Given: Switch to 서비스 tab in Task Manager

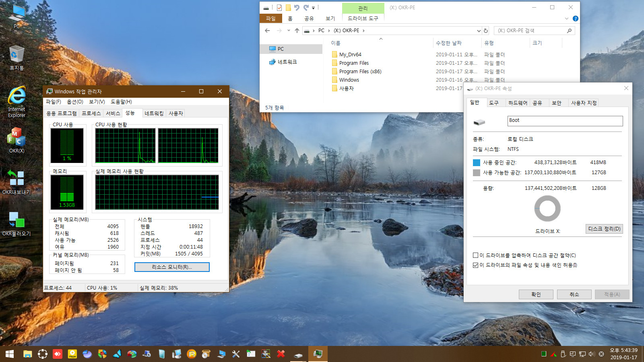Looking at the screenshot, I should click(113, 113).
